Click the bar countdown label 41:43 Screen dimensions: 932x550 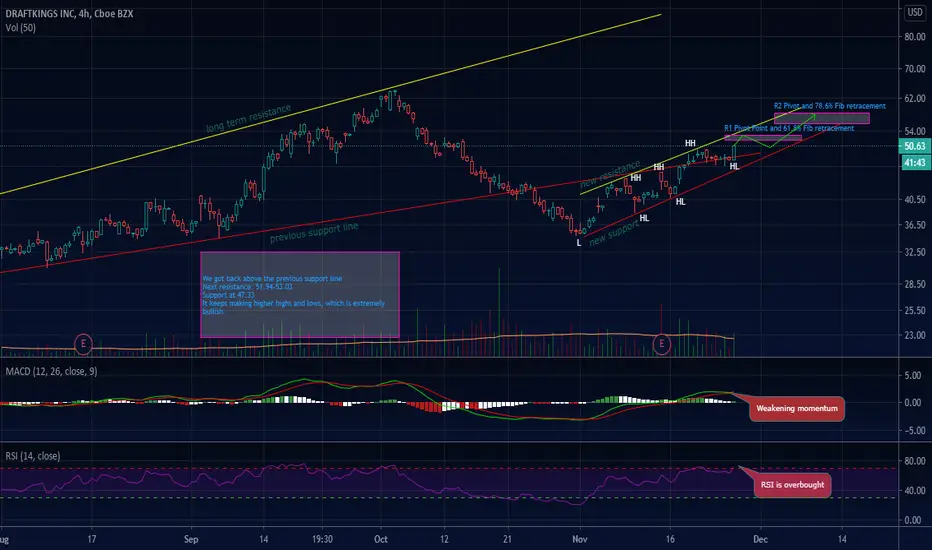(x=915, y=162)
